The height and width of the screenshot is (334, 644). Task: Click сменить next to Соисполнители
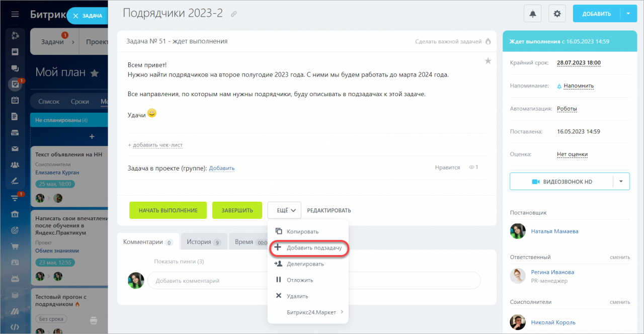click(x=620, y=302)
